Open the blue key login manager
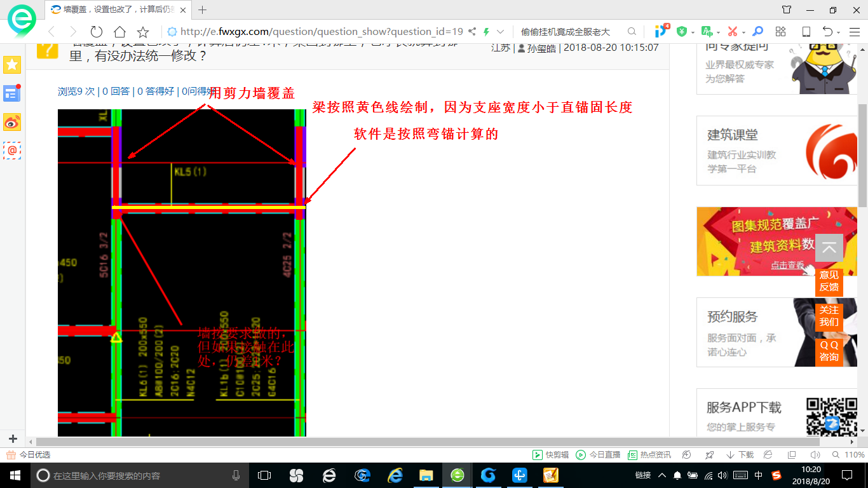868x488 pixels. (757, 32)
